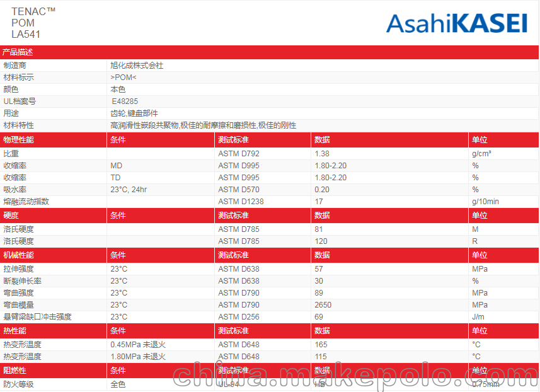Click the 阻燃性 section header
The height and width of the screenshot is (392, 540).
tap(15, 371)
